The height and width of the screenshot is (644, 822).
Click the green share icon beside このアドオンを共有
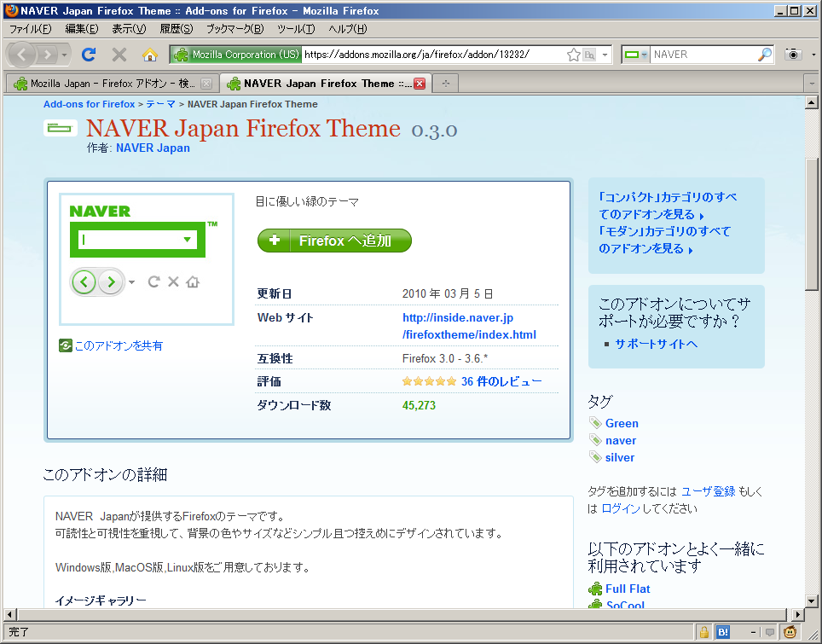pos(66,345)
